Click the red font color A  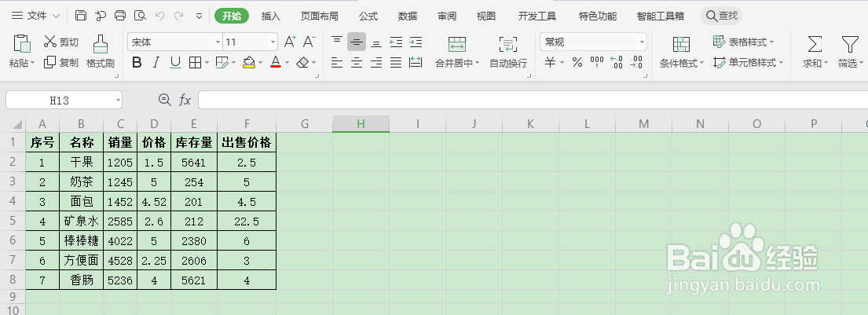pyautogui.click(x=276, y=63)
